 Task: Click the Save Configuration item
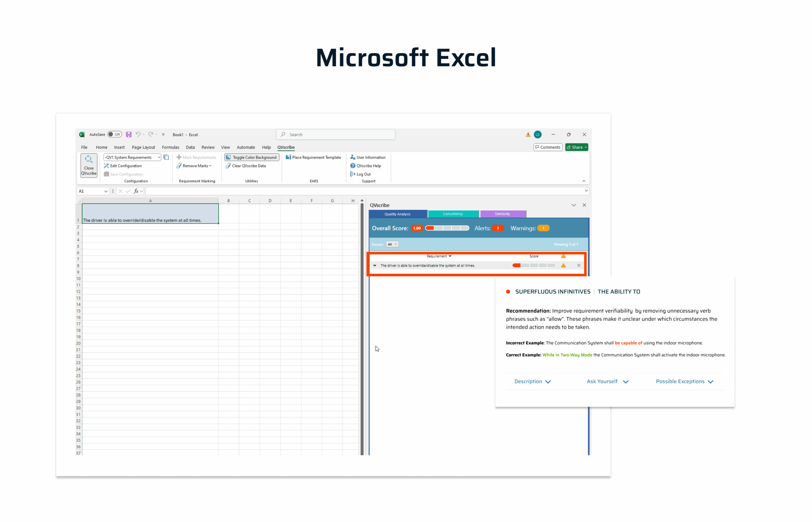(123, 174)
